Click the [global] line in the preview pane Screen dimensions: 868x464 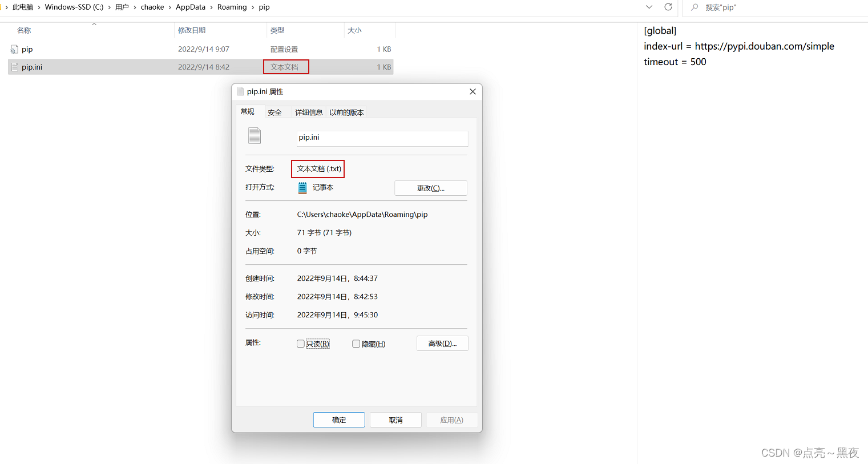(x=660, y=31)
